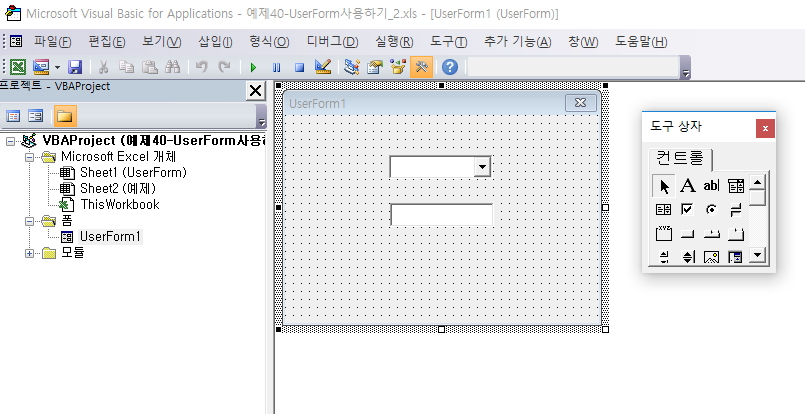This screenshot has width=805, height=414.
Task: Select the TextBox (abl) tool
Action: 712,186
